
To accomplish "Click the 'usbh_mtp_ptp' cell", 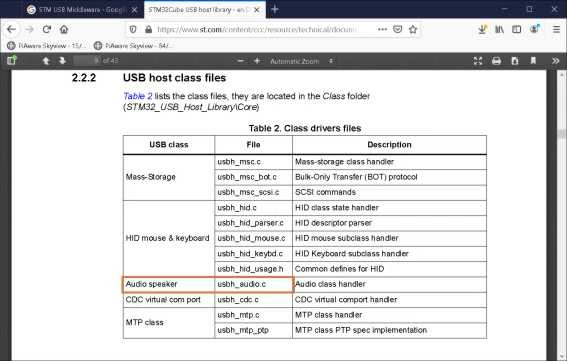I will (x=253, y=330).
